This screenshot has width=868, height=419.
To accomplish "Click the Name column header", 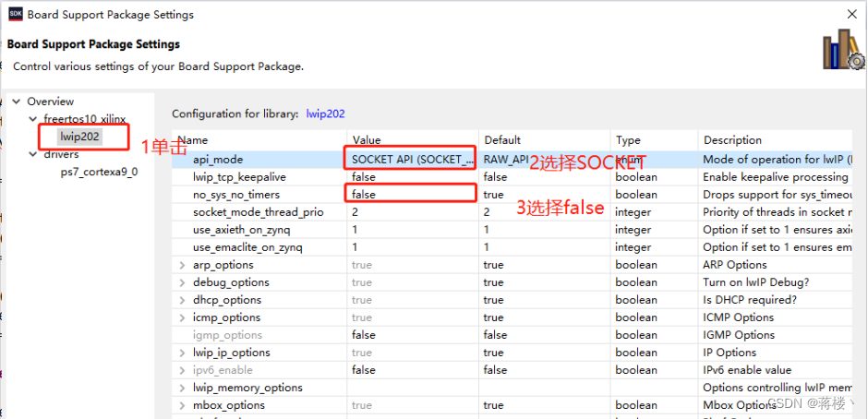I will 259,140.
